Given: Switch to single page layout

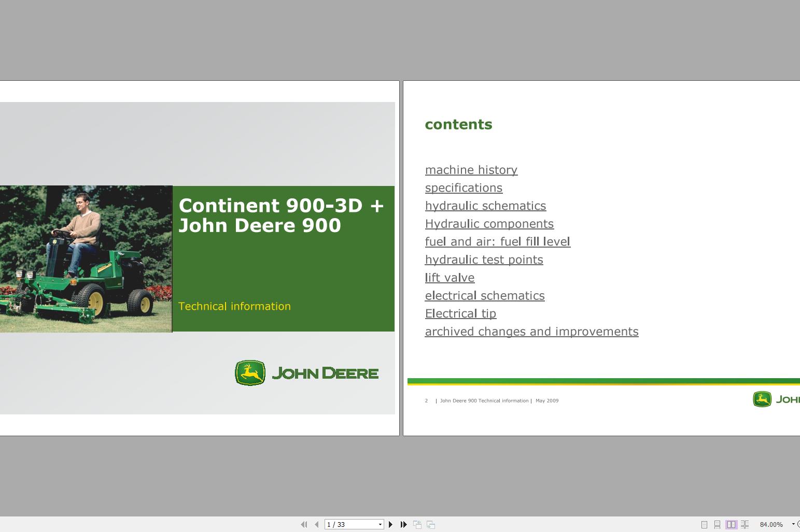Looking at the screenshot, I should (x=704, y=524).
